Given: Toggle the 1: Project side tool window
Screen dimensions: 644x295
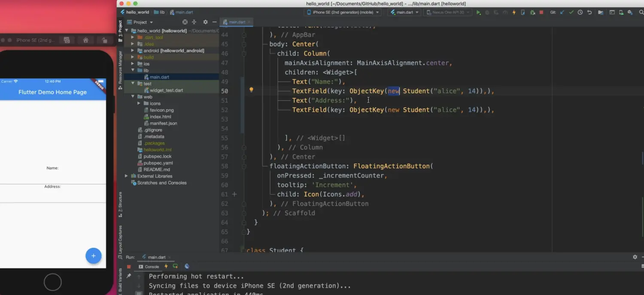Looking at the screenshot, I should (120, 31).
